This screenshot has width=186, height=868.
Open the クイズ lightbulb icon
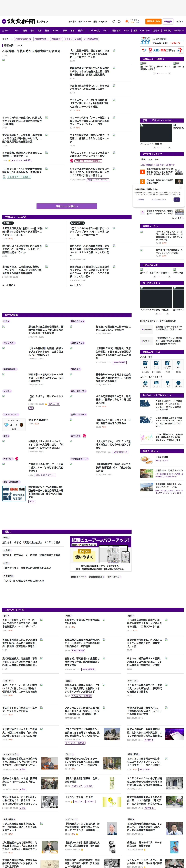coord(167,383)
